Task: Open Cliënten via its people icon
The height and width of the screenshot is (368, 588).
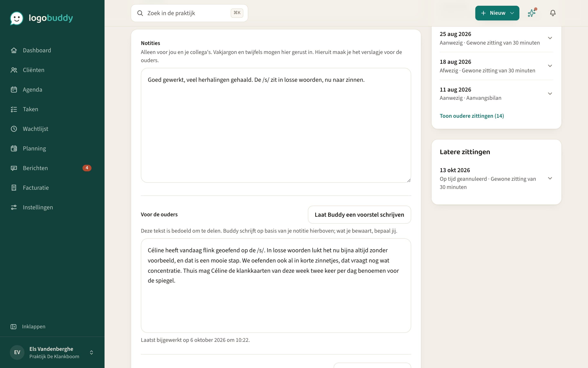Action: click(x=14, y=70)
